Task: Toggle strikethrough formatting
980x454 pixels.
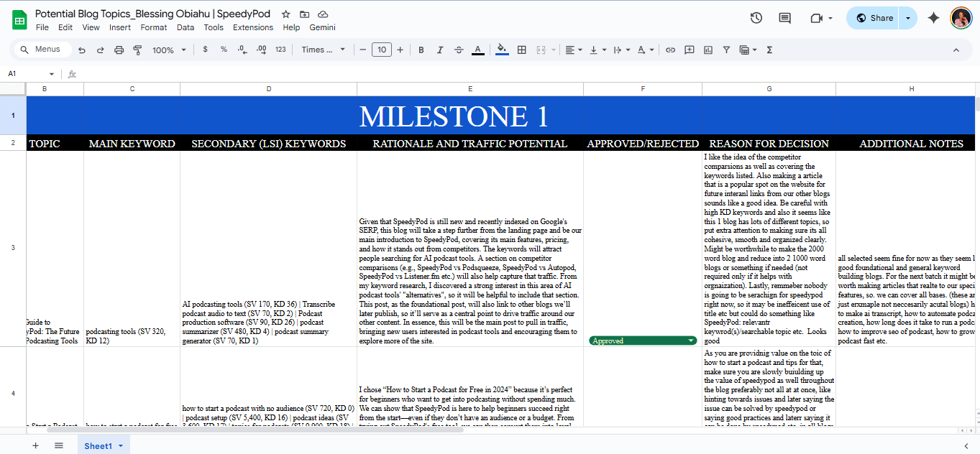Action: (459, 50)
